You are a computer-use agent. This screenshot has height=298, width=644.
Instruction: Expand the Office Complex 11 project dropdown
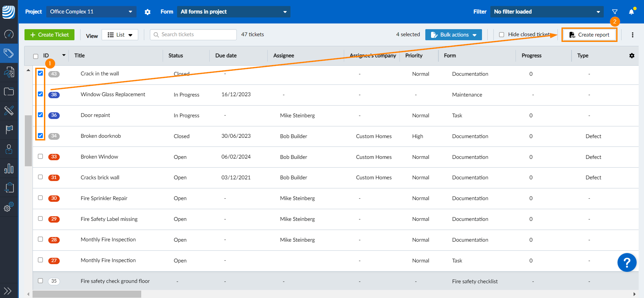[x=91, y=12]
